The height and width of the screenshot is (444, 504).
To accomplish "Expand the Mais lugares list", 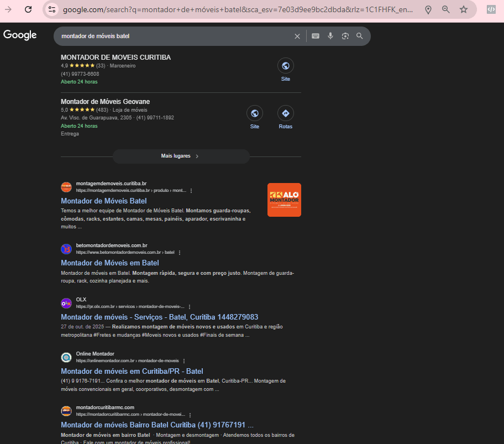I will [181, 156].
